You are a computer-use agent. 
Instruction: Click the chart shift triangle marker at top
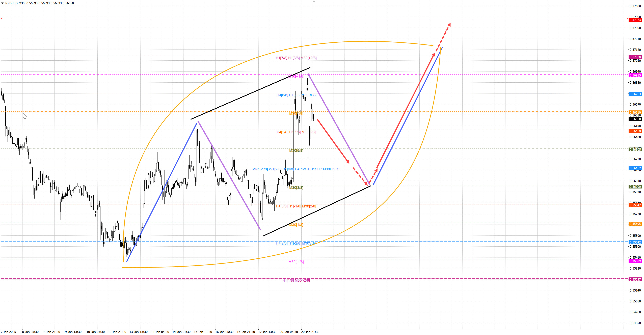314,2
